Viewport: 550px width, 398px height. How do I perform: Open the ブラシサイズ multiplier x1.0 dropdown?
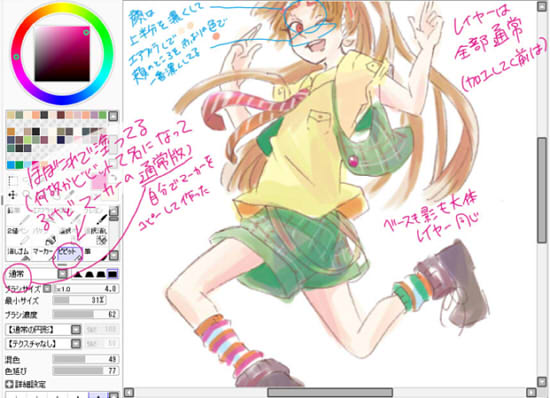[47, 289]
